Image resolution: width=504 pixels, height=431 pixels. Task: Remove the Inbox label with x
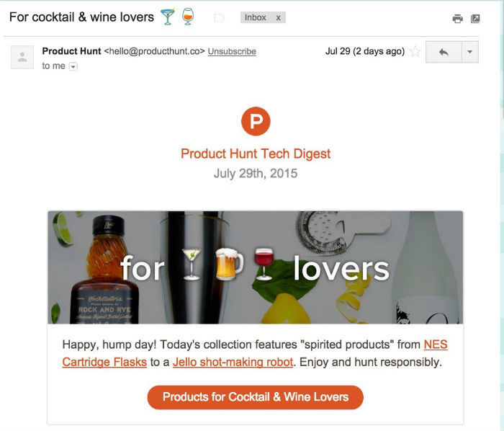[279, 18]
